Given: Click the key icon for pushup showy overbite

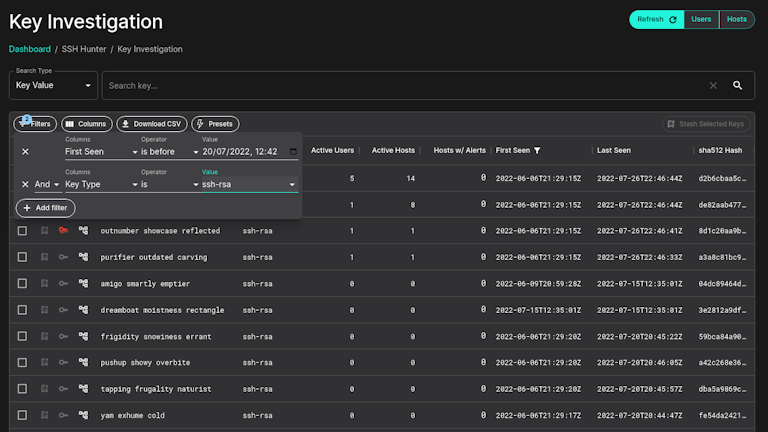Looking at the screenshot, I should (x=63, y=362).
